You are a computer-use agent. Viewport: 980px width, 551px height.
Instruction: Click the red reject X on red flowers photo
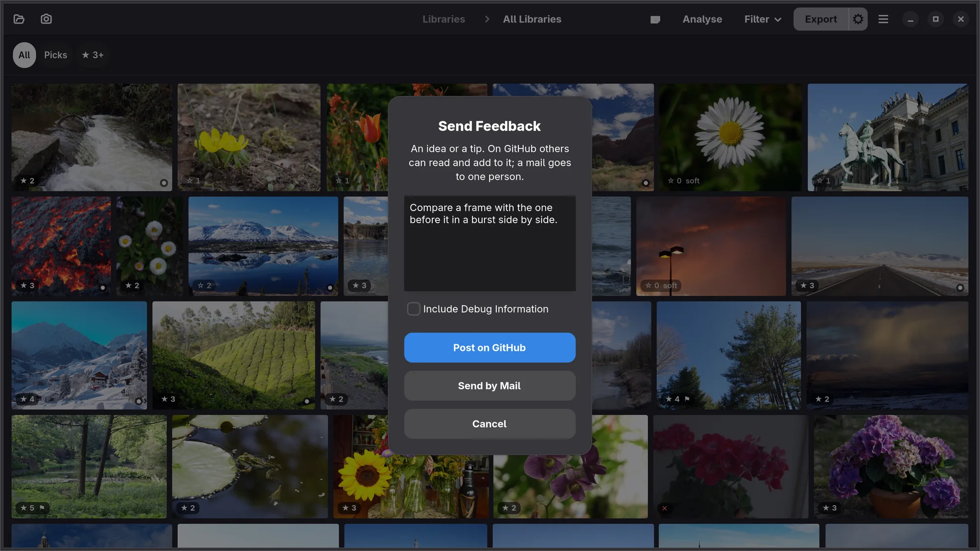(x=664, y=508)
